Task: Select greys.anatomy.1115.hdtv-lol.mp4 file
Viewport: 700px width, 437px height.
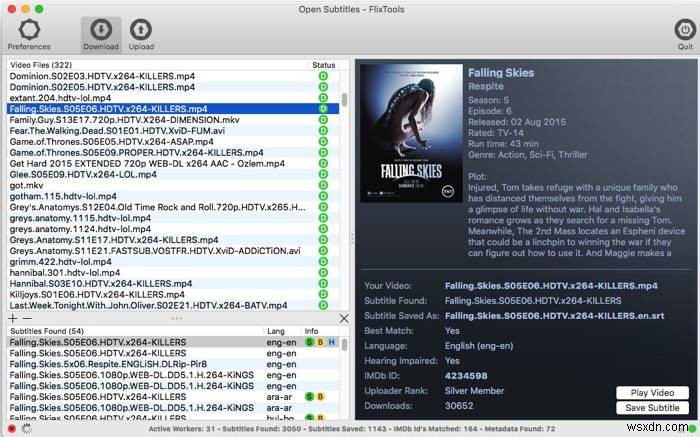Action: [173, 218]
